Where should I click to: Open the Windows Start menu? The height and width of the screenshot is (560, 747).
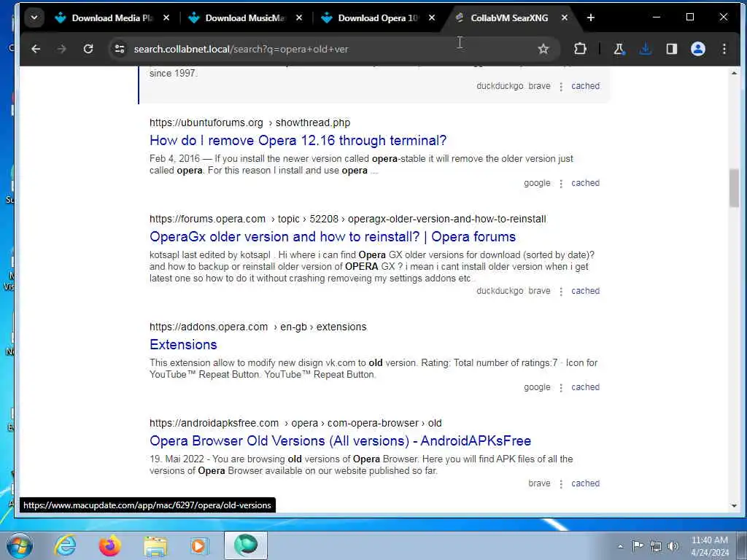[20, 545]
